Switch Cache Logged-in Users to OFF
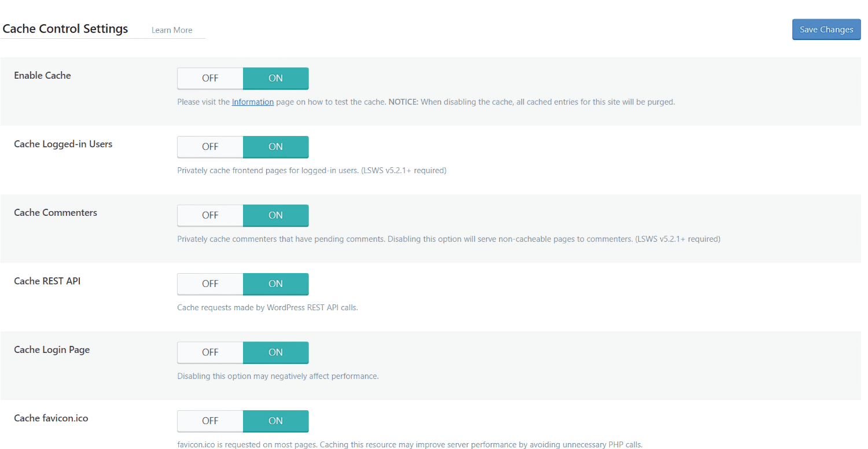868x449 pixels. 210,147
